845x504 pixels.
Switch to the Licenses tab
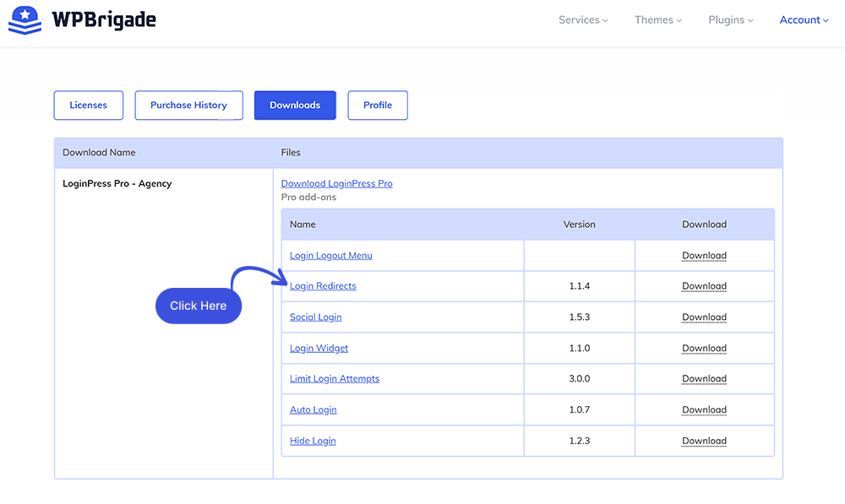click(x=89, y=105)
